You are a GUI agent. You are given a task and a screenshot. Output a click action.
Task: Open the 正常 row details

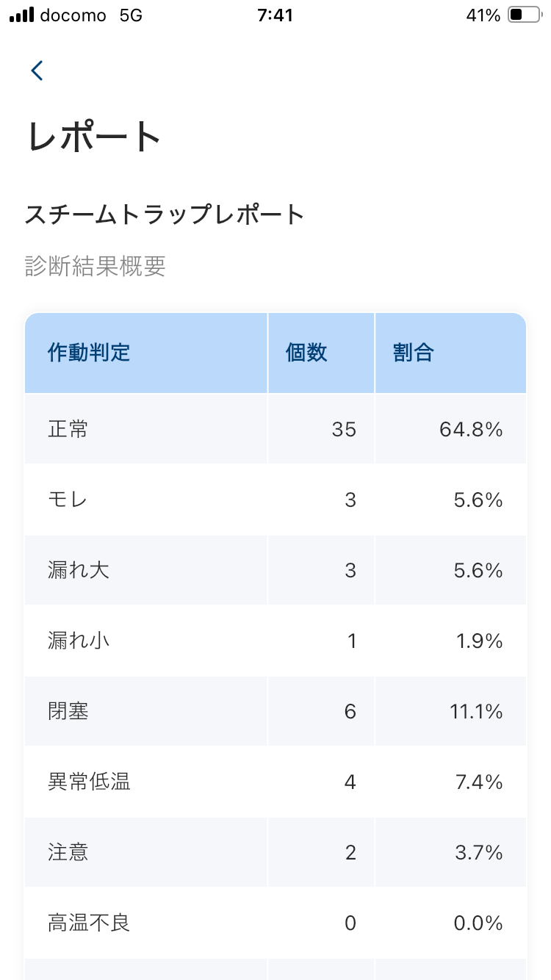275,429
